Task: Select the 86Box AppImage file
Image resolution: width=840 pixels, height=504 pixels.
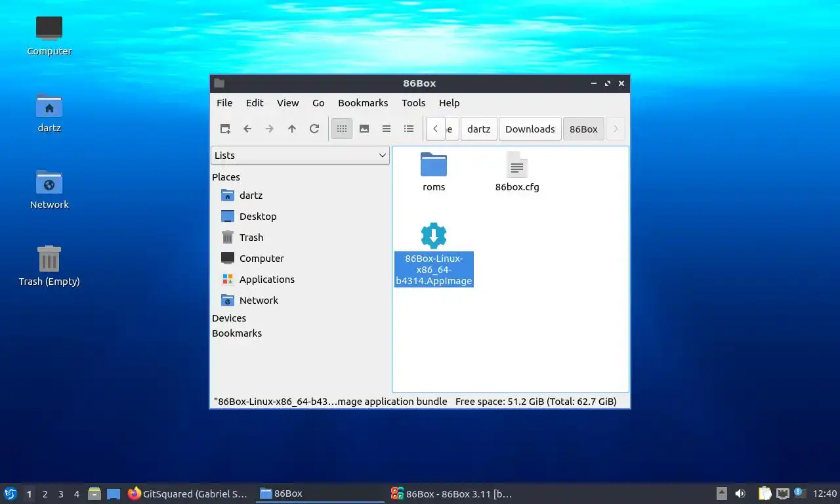Action: 434,255
